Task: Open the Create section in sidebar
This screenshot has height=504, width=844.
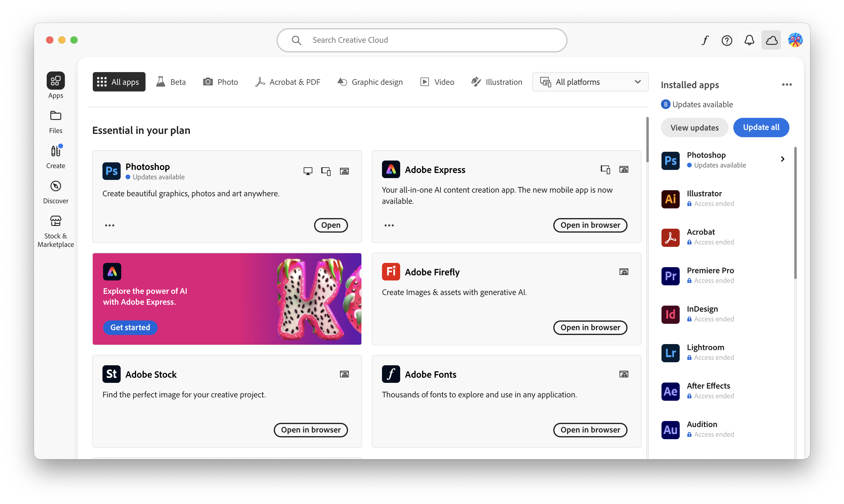Action: (x=55, y=157)
